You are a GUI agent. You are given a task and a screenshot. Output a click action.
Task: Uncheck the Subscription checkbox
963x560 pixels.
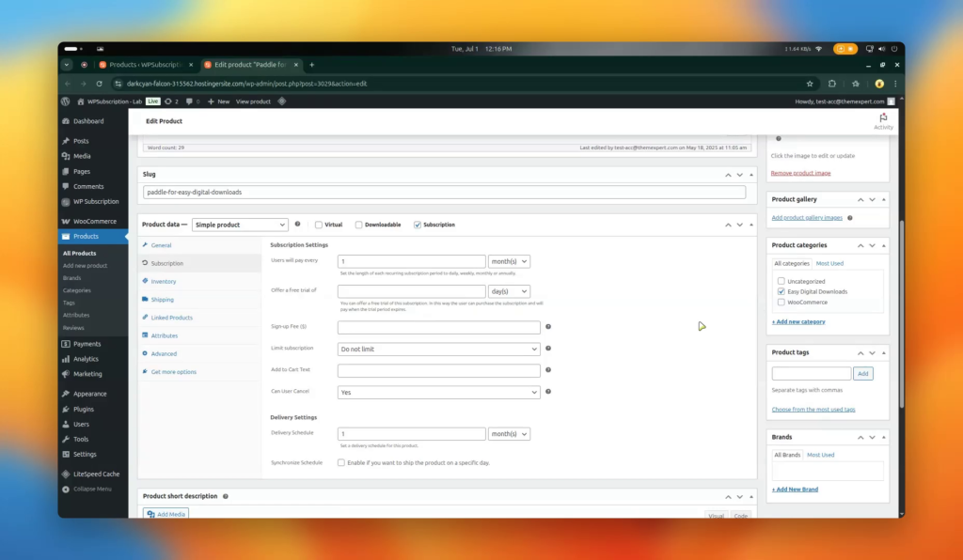[x=418, y=226]
